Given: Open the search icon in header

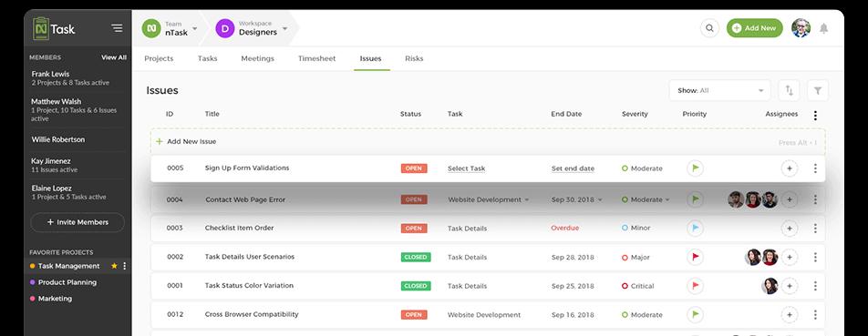Looking at the screenshot, I should [x=709, y=28].
